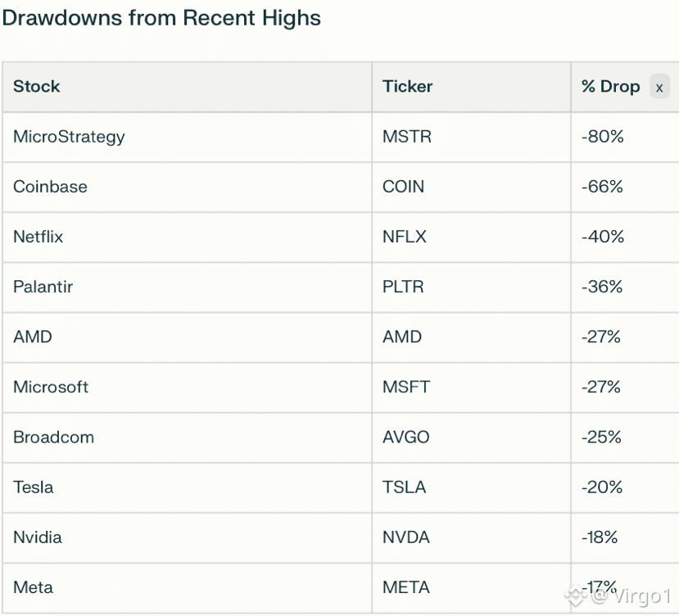Click the Microsoft stock cell
Image resolution: width=679 pixels, height=616 pixels.
188,387
